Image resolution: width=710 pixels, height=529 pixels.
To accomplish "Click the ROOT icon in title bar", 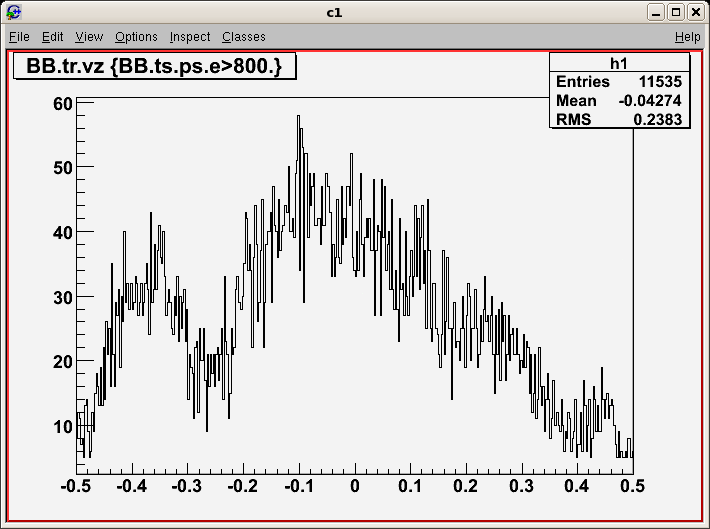I will [x=14, y=12].
